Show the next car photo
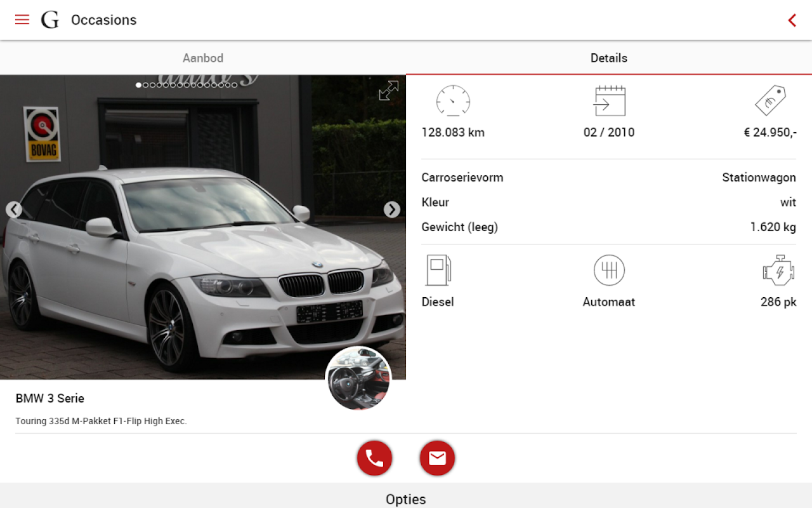This screenshot has width=812, height=508. pos(392,210)
